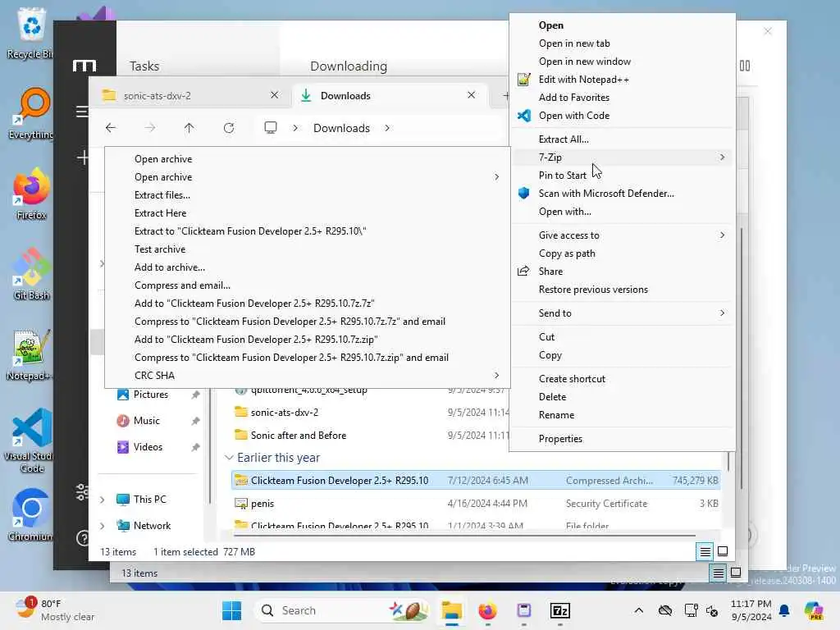Expand the 7-Zip submenu

[x=623, y=157]
